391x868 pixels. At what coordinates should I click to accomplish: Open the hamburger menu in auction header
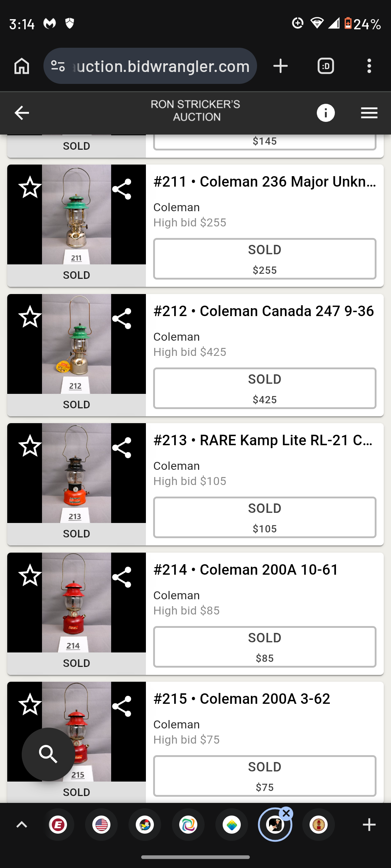[369, 113]
